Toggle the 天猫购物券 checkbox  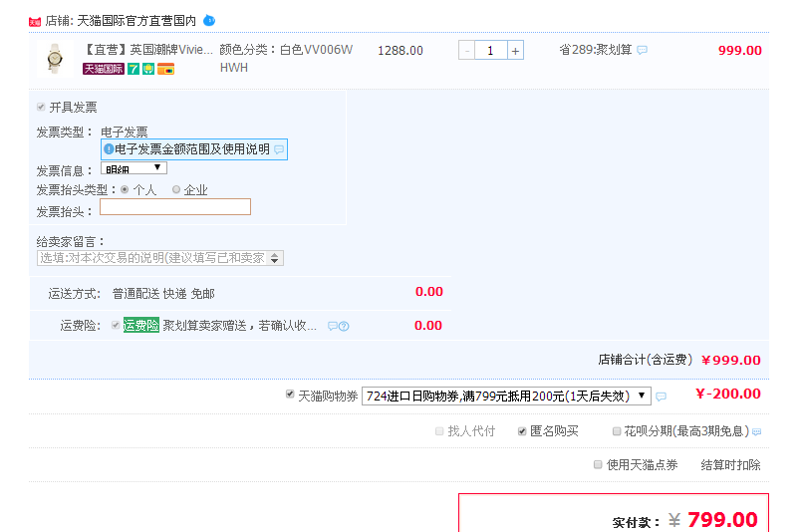coord(290,394)
